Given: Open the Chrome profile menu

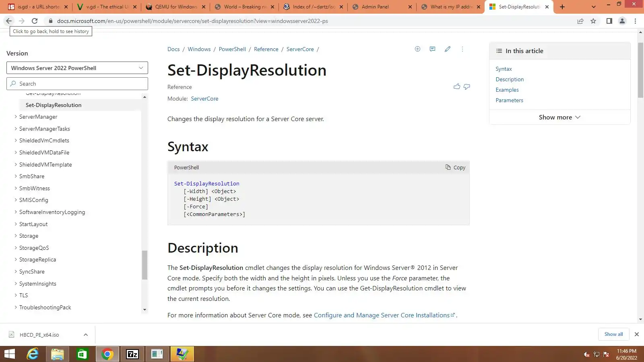Looking at the screenshot, I should pyautogui.click(x=622, y=21).
